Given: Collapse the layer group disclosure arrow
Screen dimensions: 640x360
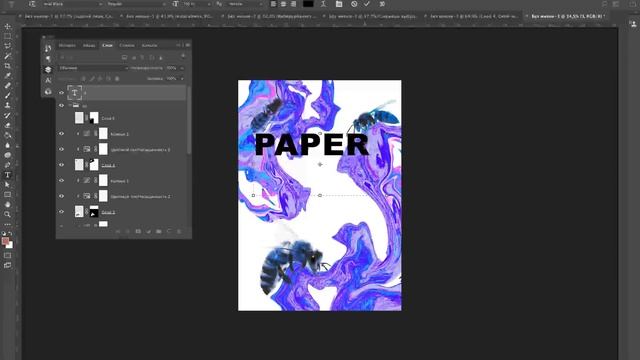Looking at the screenshot, I should click(70, 105).
